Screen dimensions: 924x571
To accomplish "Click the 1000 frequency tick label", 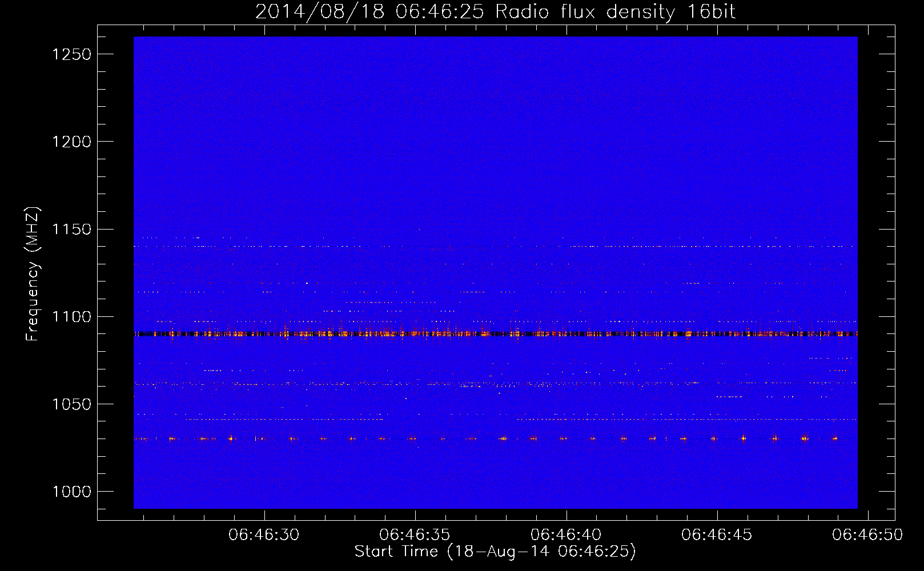I will [x=72, y=492].
